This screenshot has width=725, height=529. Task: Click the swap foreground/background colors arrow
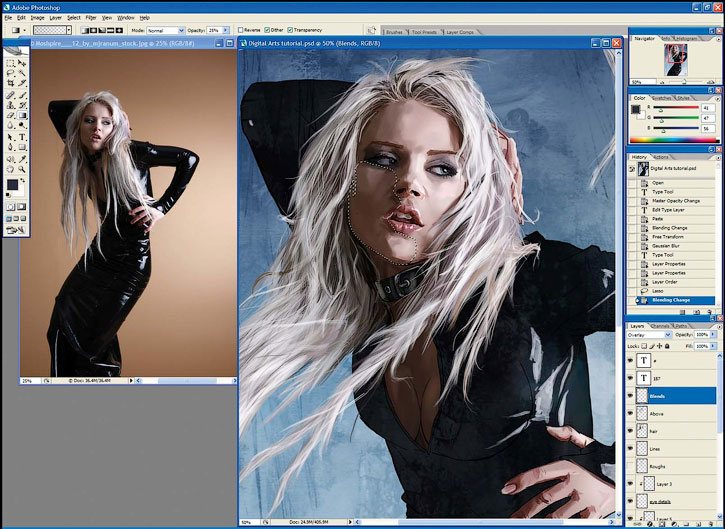point(23,180)
